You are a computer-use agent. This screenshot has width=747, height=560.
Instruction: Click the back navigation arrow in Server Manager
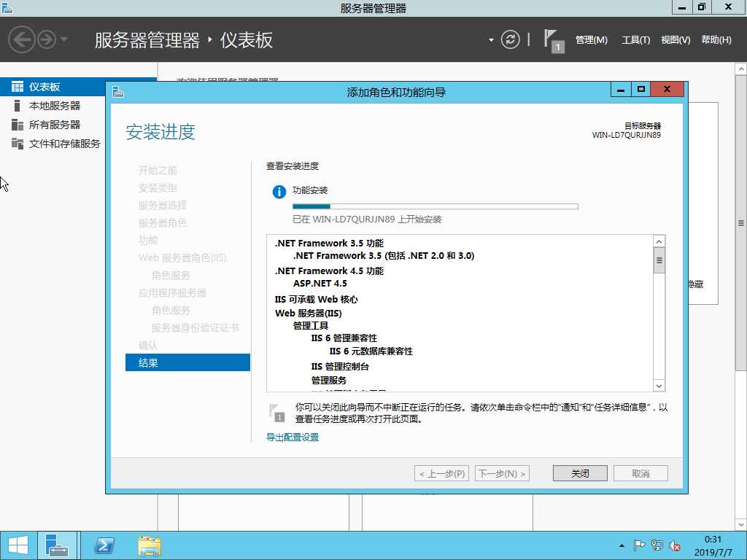pyautogui.click(x=21, y=39)
